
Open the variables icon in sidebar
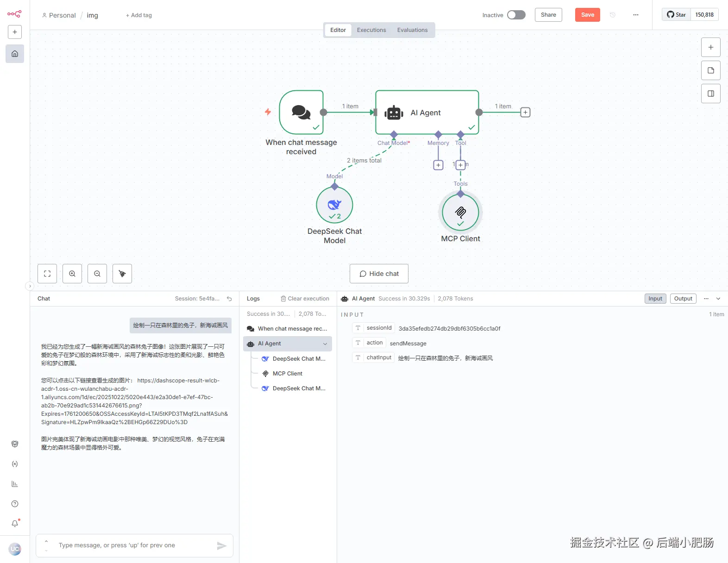[x=15, y=464]
